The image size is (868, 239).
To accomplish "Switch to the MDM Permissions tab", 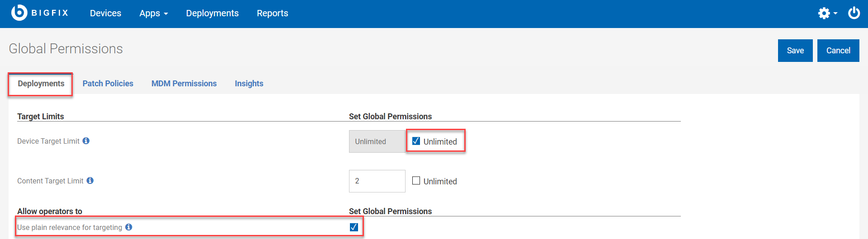I will coord(184,84).
